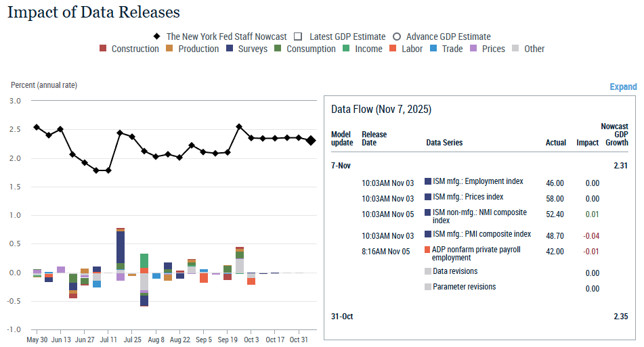The height and width of the screenshot is (347, 644).
Task: Click ADP nonfarm private payroll employment series
Action: [475, 254]
